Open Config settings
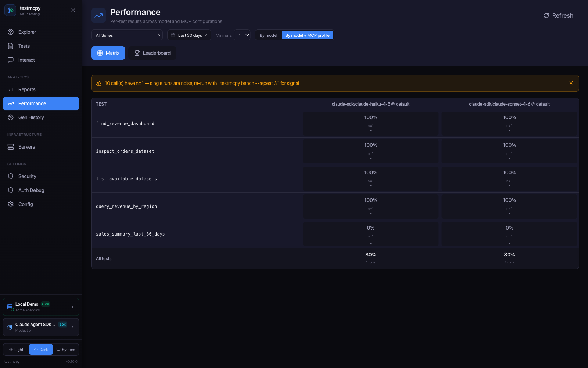The width and height of the screenshot is (588, 368). (41, 204)
